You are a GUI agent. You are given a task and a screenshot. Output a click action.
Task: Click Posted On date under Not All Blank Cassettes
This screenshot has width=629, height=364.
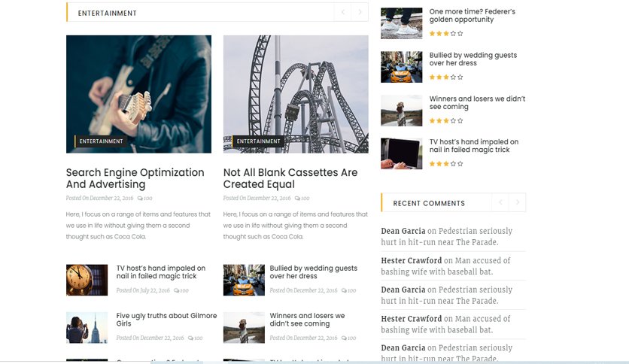[257, 199]
